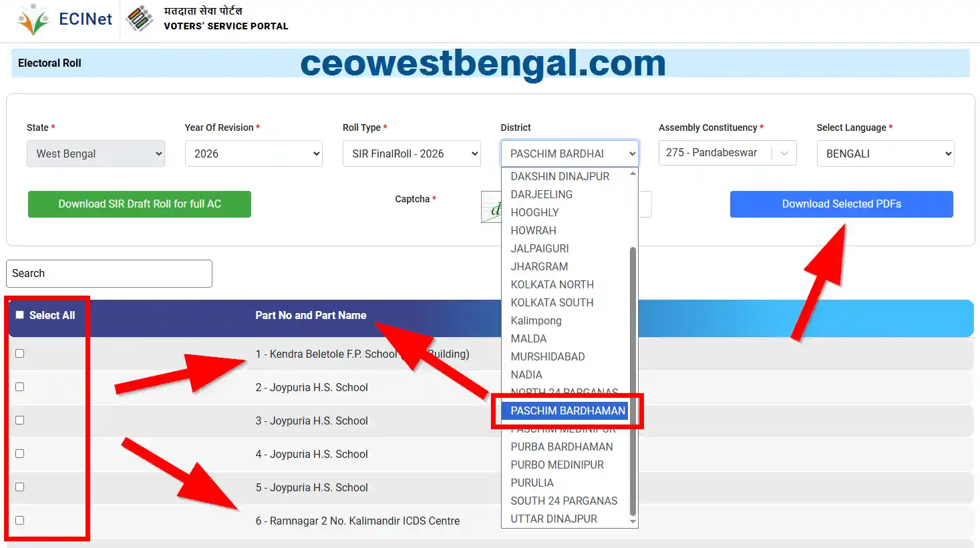Check the box for part 5 - Joypuria H.S. School
Screen dimensions: 980x548
point(20,487)
